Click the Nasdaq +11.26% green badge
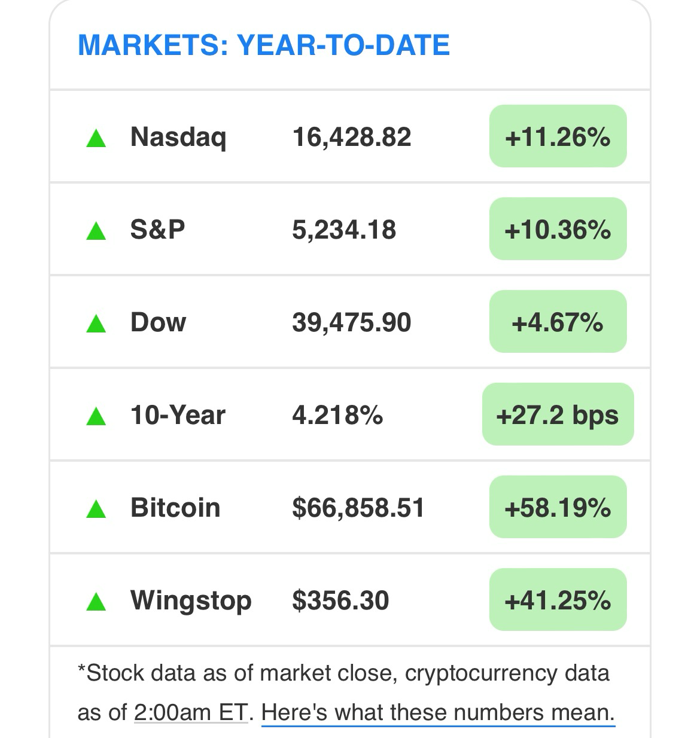Screen dimensions: 700x738 pyautogui.click(x=558, y=136)
